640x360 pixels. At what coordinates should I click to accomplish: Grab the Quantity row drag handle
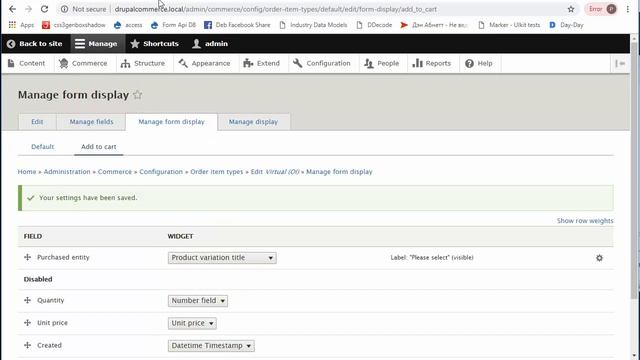27,300
